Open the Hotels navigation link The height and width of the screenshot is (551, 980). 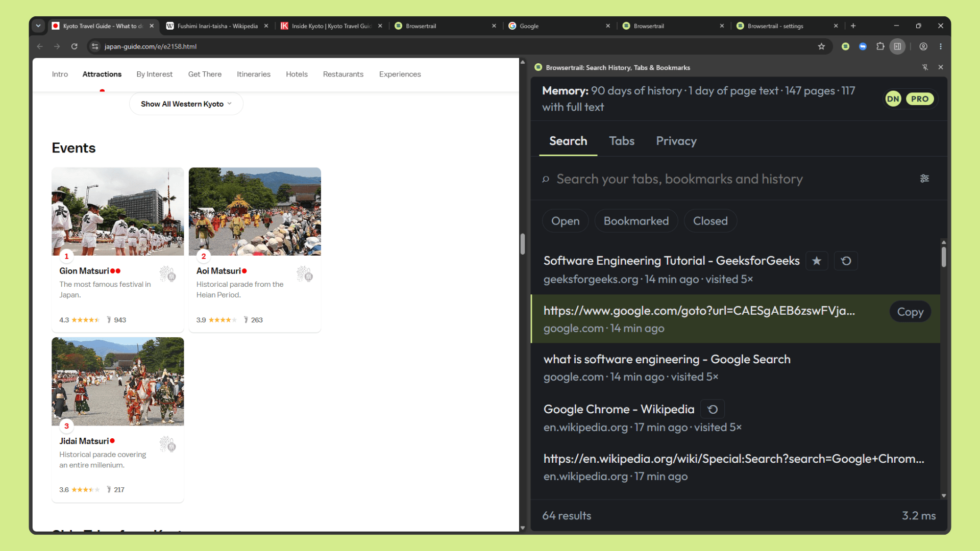coord(297,74)
